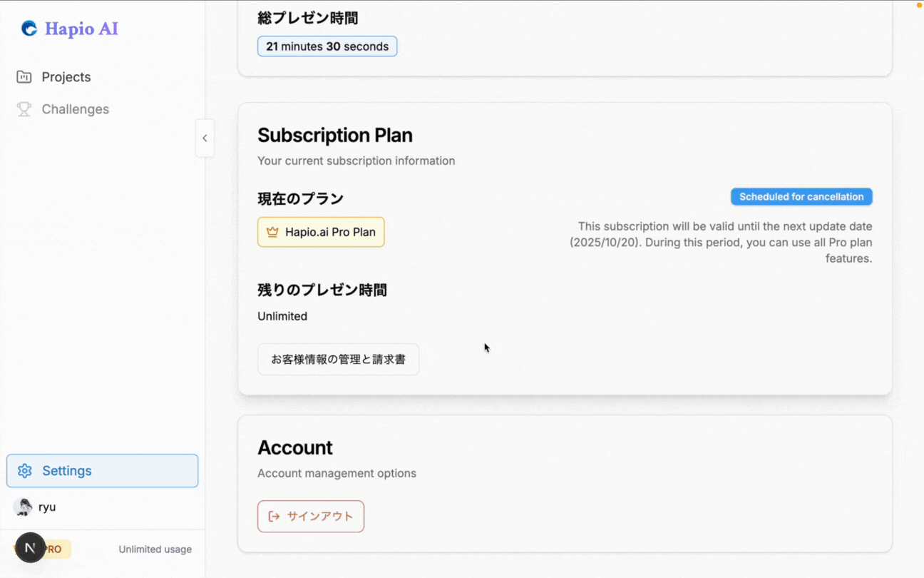Click the Hapio.ai Pro Plan badge
The width and height of the screenshot is (924, 578).
(321, 232)
